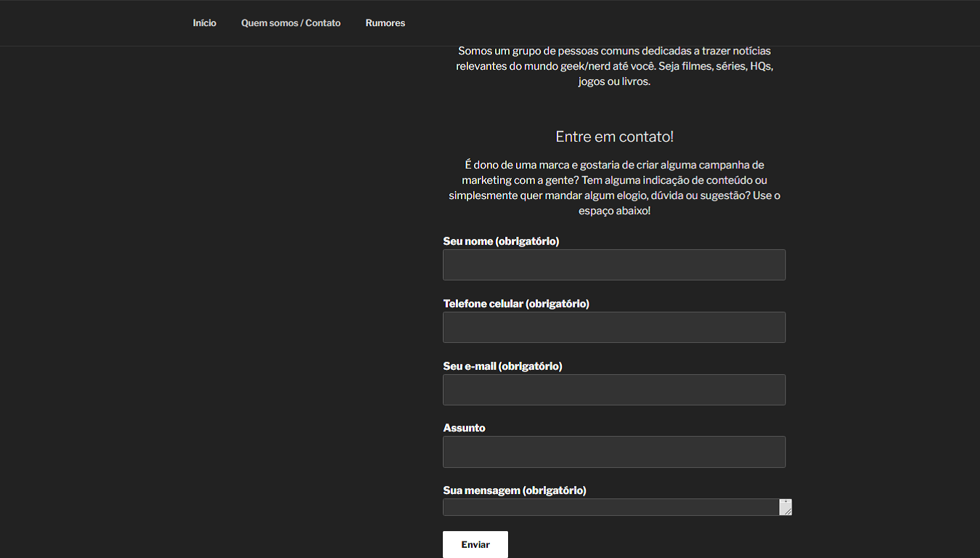Select the Seu e-mail input box
This screenshot has height=558, width=980.
614,389
